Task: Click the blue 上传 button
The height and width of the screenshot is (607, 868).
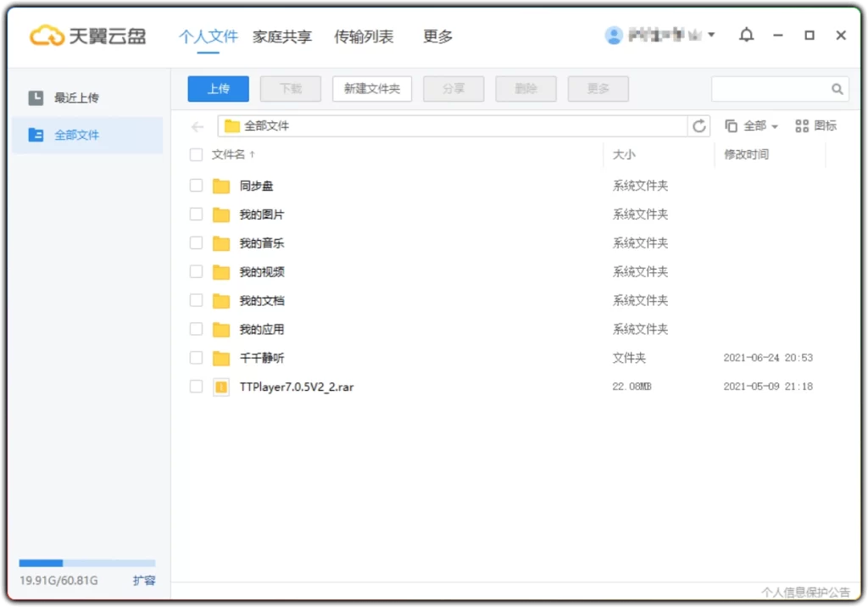Action: (218, 89)
